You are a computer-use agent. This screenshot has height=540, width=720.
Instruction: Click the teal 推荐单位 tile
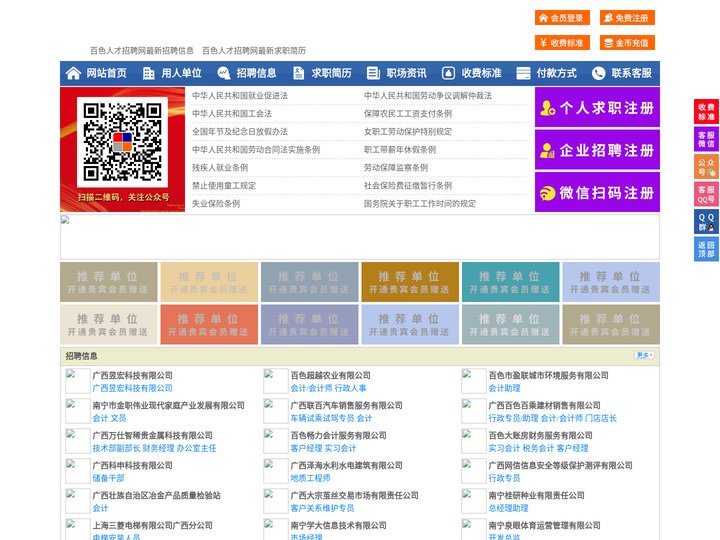point(511,282)
